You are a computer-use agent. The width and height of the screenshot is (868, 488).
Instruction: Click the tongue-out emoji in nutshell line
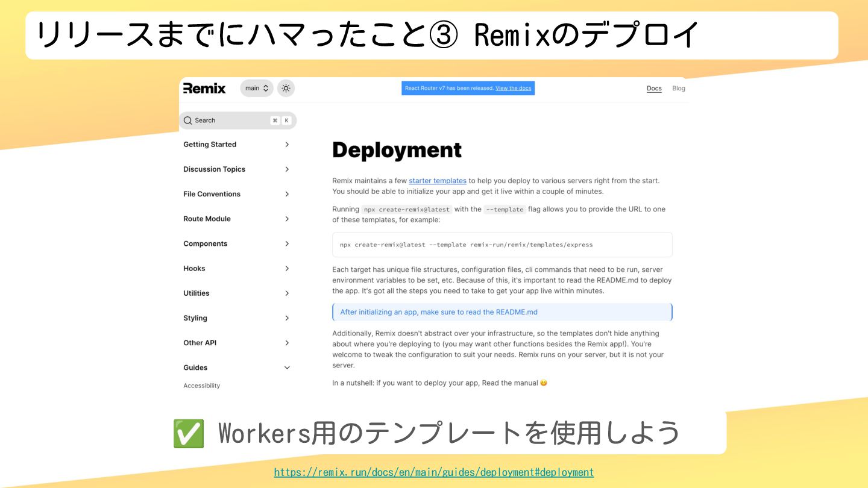tap(544, 383)
